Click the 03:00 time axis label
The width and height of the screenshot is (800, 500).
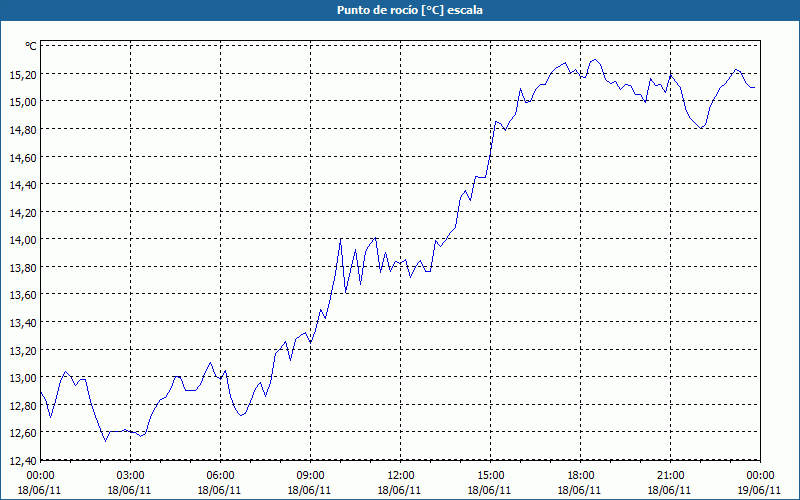point(130,476)
